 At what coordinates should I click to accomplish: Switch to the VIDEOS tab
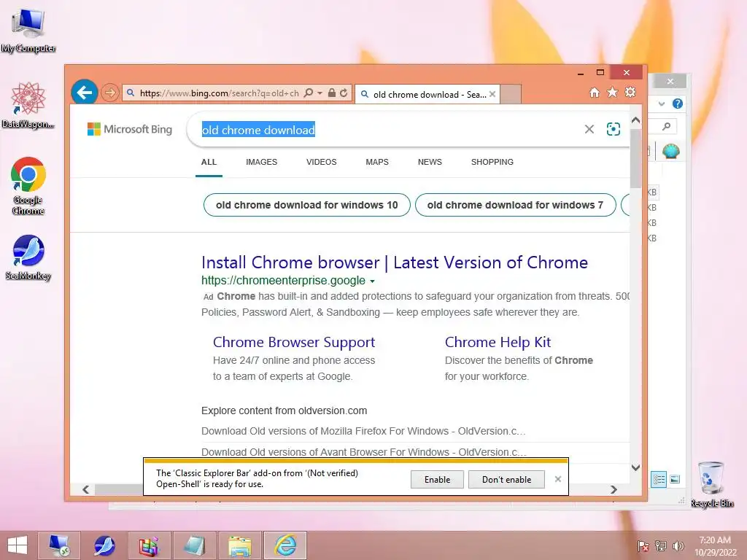point(322,162)
